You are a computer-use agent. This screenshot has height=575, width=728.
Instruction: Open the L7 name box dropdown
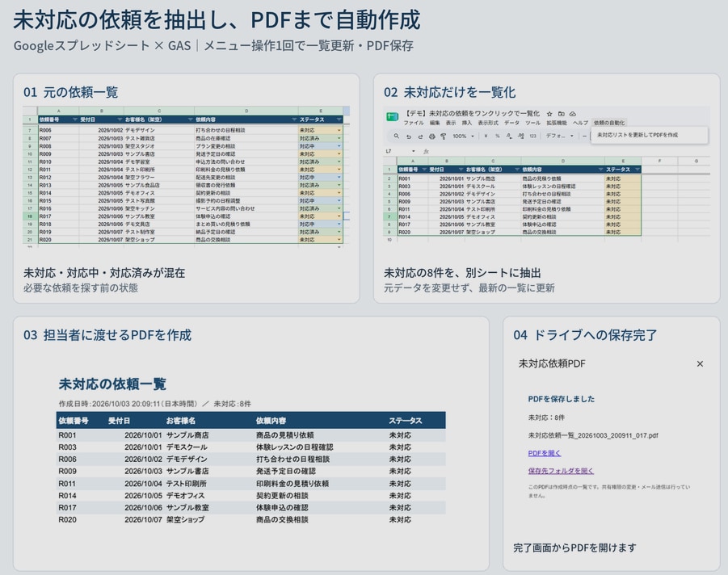[x=413, y=151]
